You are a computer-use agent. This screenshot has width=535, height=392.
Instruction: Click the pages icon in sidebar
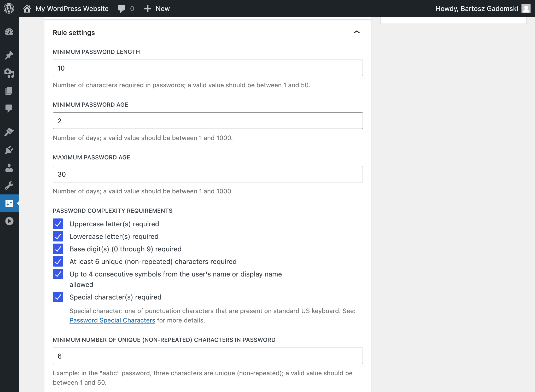click(x=9, y=91)
